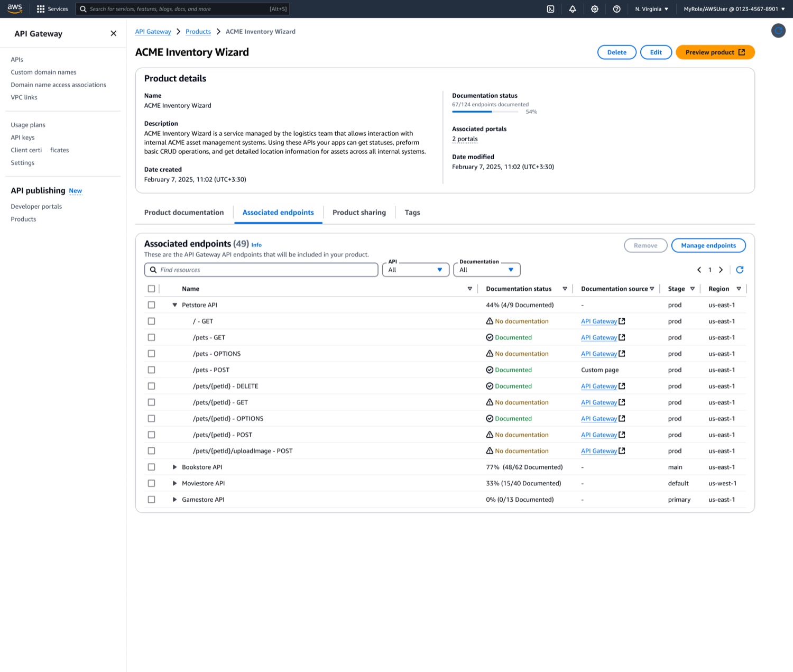793x672 pixels.
Task: Expand the Gamestore API tree row
Action: [174, 500]
